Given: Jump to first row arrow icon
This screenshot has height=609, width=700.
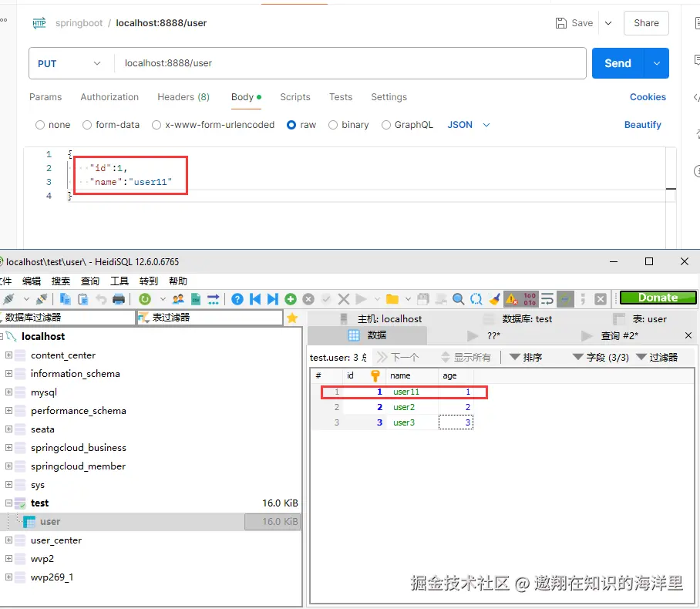Looking at the screenshot, I should (x=255, y=299).
